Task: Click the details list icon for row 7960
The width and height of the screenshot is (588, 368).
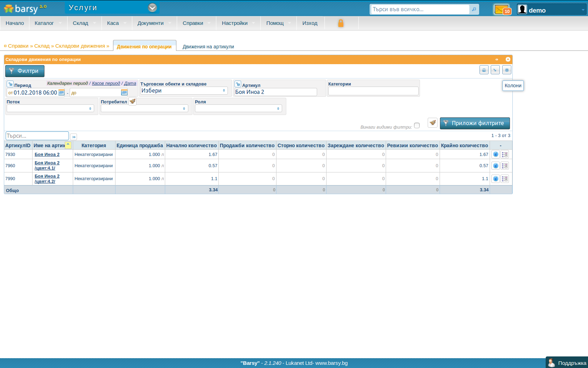Action: coord(505,165)
